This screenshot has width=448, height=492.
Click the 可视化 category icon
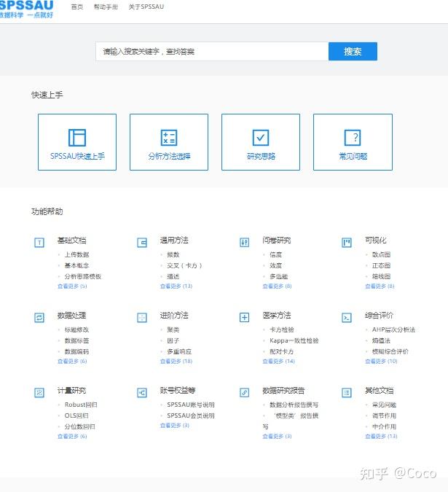(347, 243)
